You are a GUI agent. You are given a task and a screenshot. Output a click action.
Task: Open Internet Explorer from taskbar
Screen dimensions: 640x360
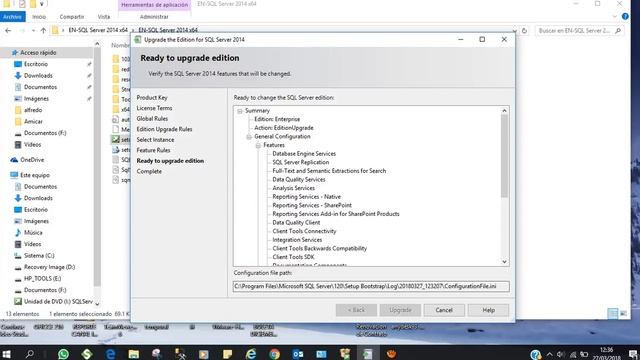[x=251, y=353]
